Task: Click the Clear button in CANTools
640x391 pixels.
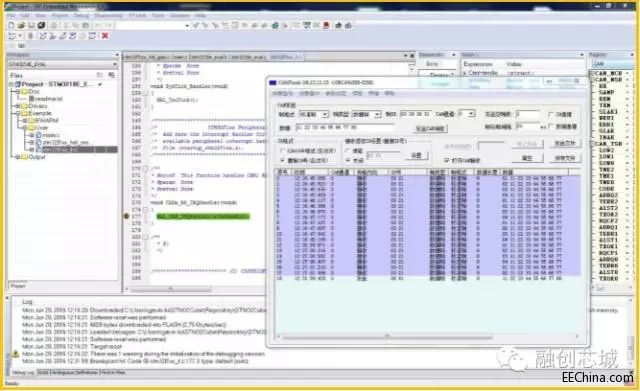Action: tap(527, 158)
